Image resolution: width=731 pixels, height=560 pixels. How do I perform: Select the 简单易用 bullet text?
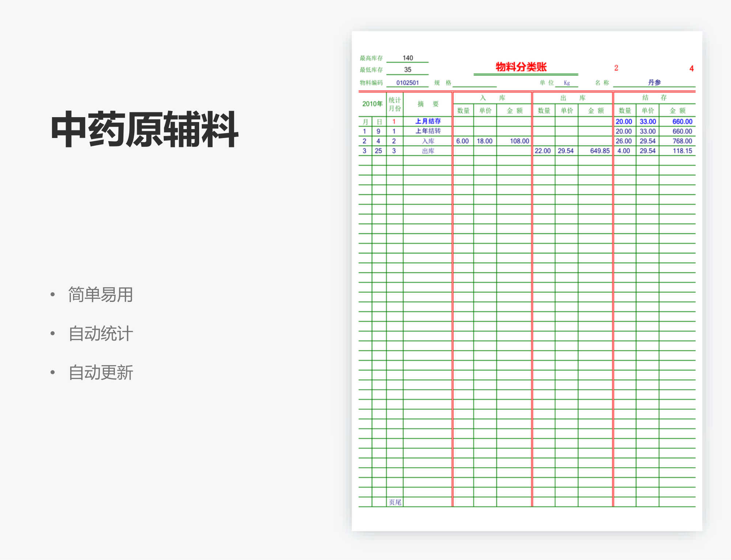tap(101, 294)
